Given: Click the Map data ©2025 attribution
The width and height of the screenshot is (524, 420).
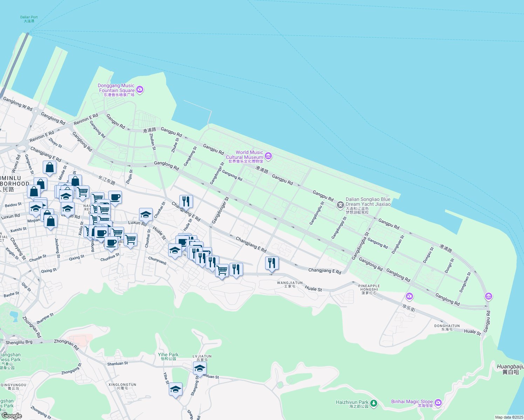Looking at the screenshot, I should click(508, 417).
